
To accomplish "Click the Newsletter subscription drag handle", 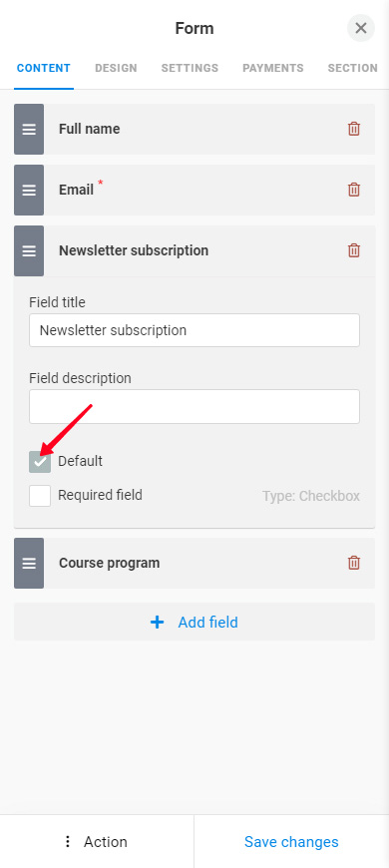I will 29,250.
